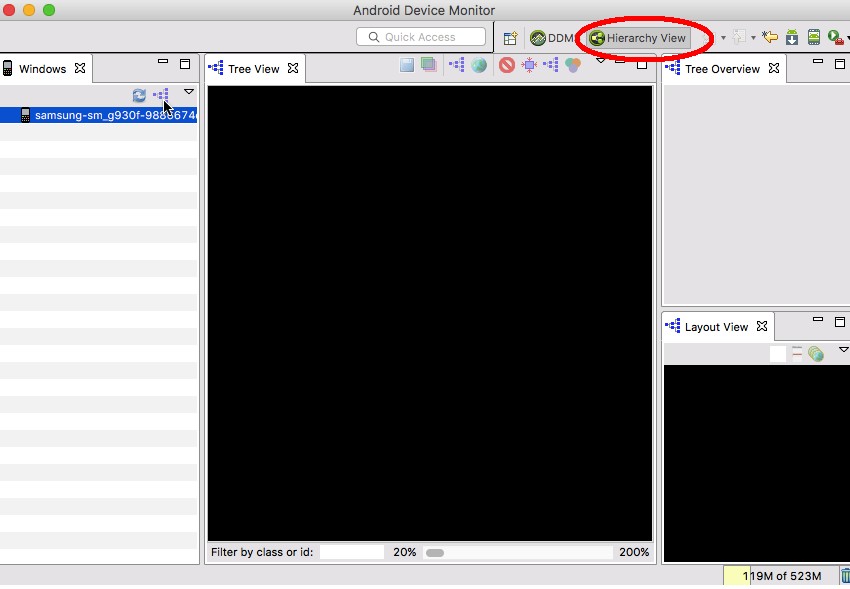Switch to the DDMS perspective
This screenshot has height=589, width=850.
552,38
